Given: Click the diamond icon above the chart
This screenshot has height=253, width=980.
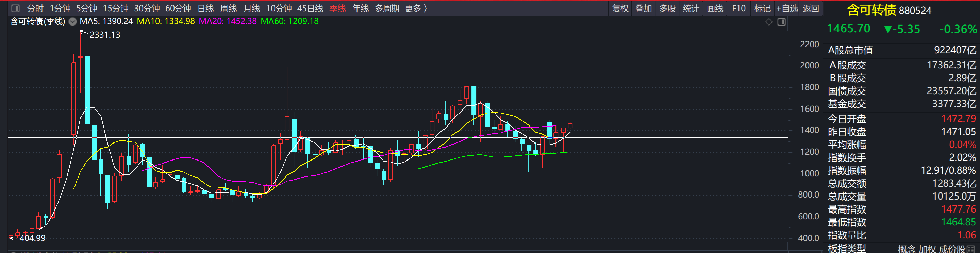Looking at the screenshot, I should pos(769,22).
